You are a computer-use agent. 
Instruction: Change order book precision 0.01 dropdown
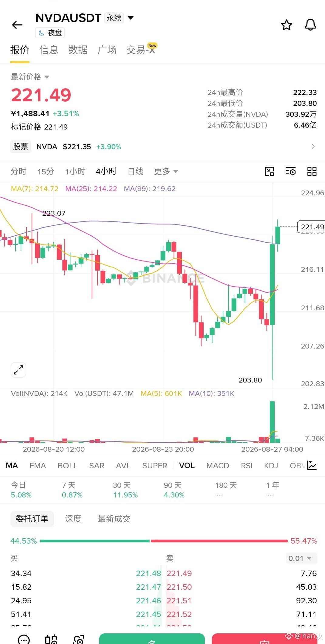[x=301, y=558]
